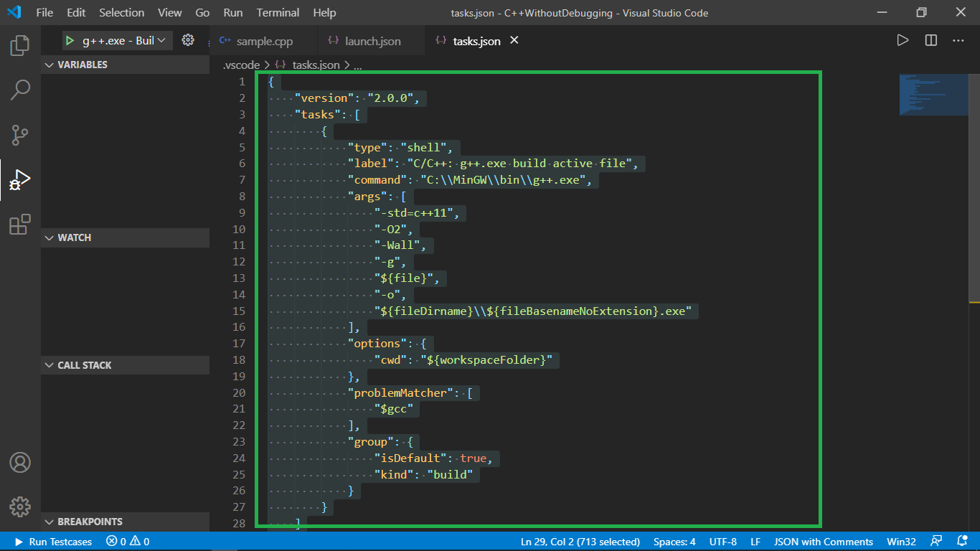
Task: Click "tasks" key on line 3
Action: 317,115
